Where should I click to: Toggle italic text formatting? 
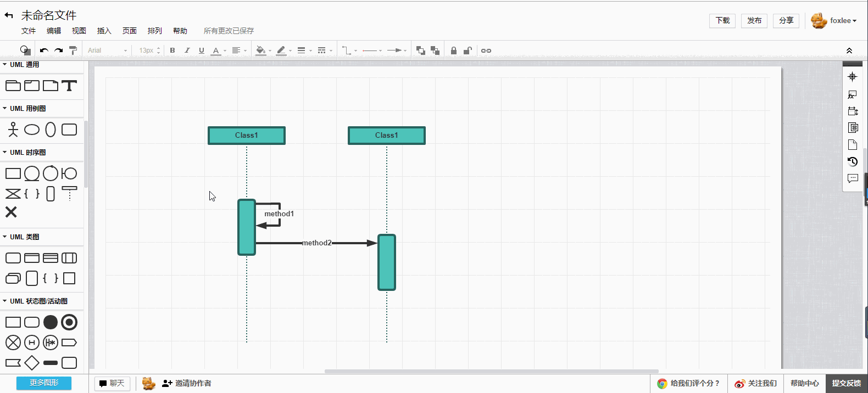click(x=187, y=50)
